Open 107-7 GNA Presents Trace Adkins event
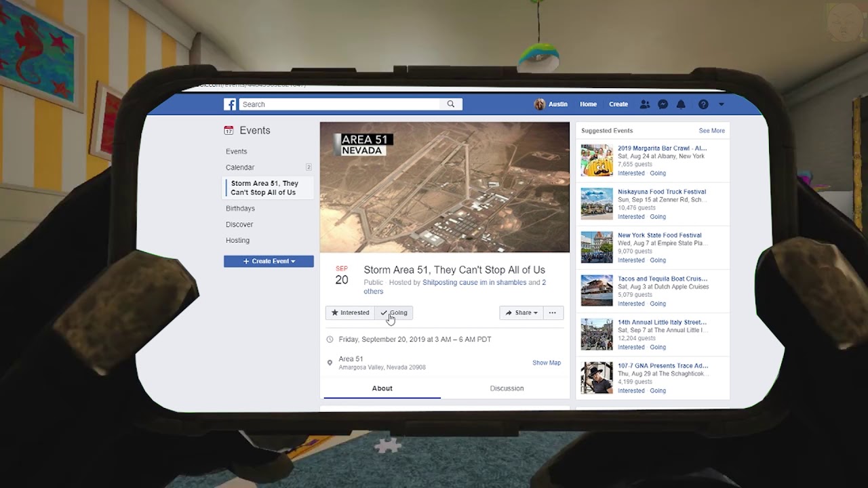868x488 pixels. pos(663,365)
